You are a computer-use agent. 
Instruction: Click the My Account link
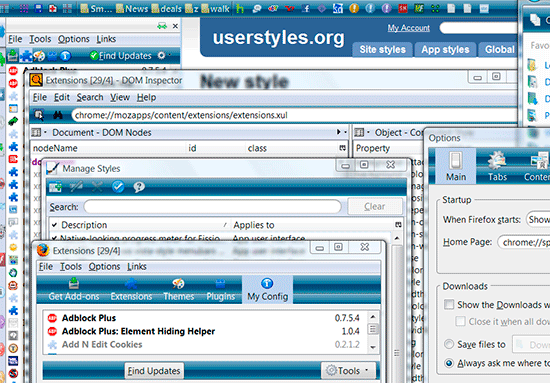point(409,28)
